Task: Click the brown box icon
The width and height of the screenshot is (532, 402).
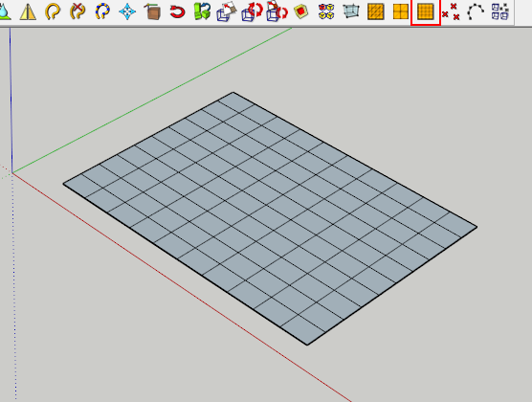Action: (152, 11)
